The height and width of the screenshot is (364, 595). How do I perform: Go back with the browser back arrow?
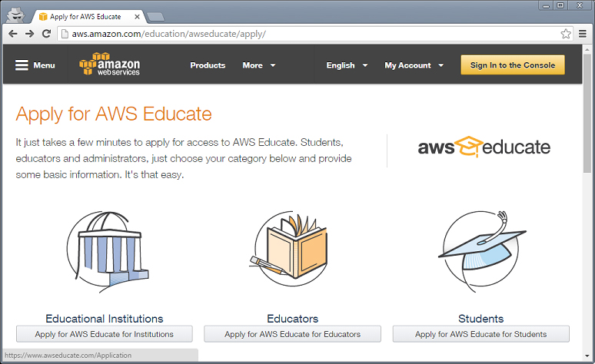pos(13,34)
